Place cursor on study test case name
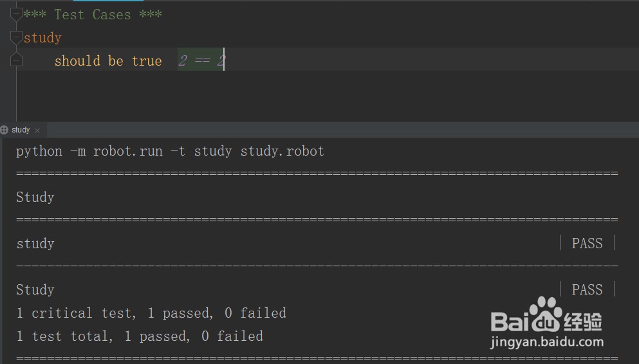The image size is (639, 364). [x=42, y=38]
